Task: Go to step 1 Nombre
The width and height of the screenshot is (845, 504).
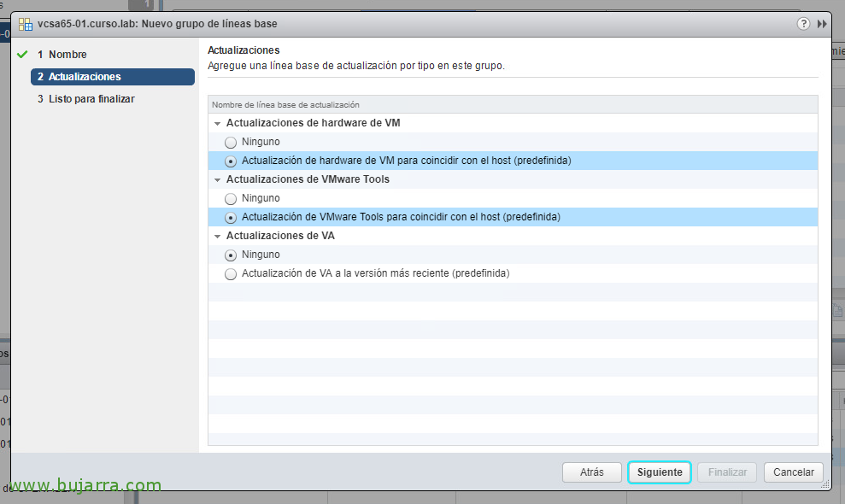Action: [x=62, y=55]
